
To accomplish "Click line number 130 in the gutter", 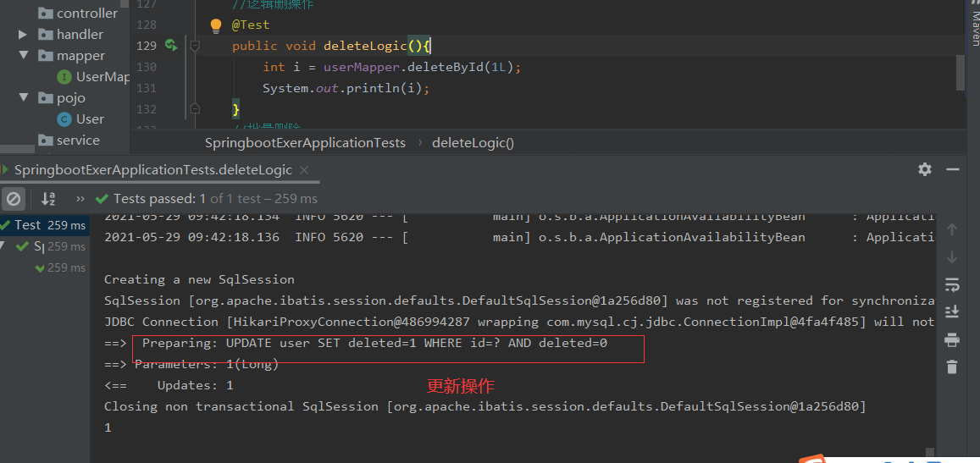I will click(x=146, y=67).
